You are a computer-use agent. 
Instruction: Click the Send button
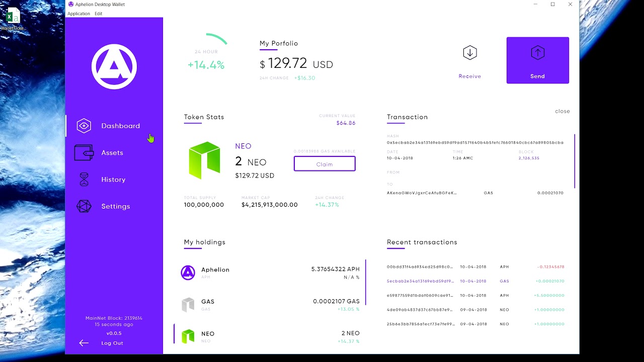coord(538,60)
